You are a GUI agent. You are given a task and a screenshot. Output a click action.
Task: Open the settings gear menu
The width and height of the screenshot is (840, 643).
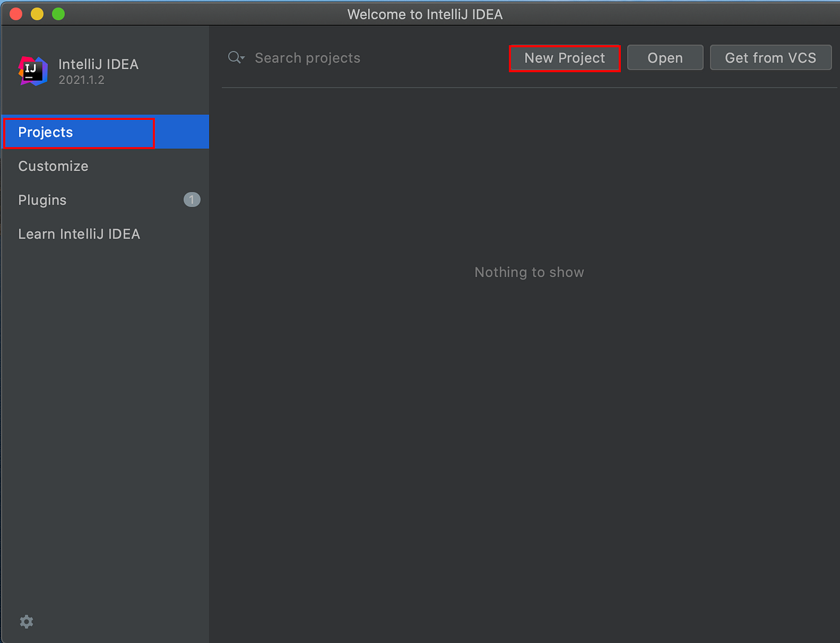point(26,621)
